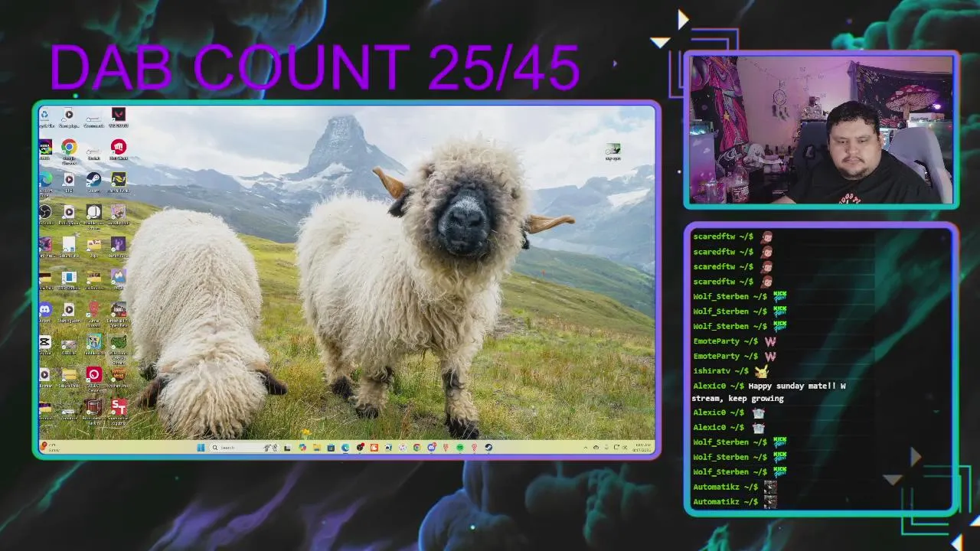The height and width of the screenshot is (551, 980).
Task: Launch Steam from the desktop icons
Action: click(93, 181)
